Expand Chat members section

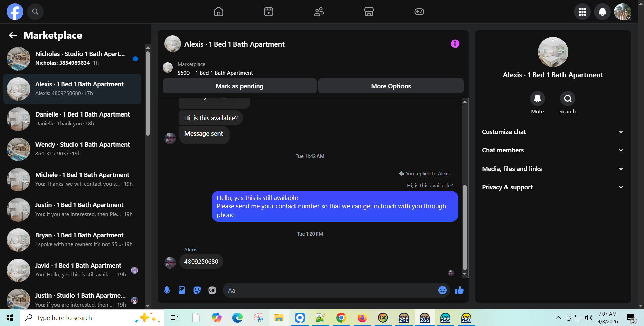pyautogui.click(x=553, y=150)
